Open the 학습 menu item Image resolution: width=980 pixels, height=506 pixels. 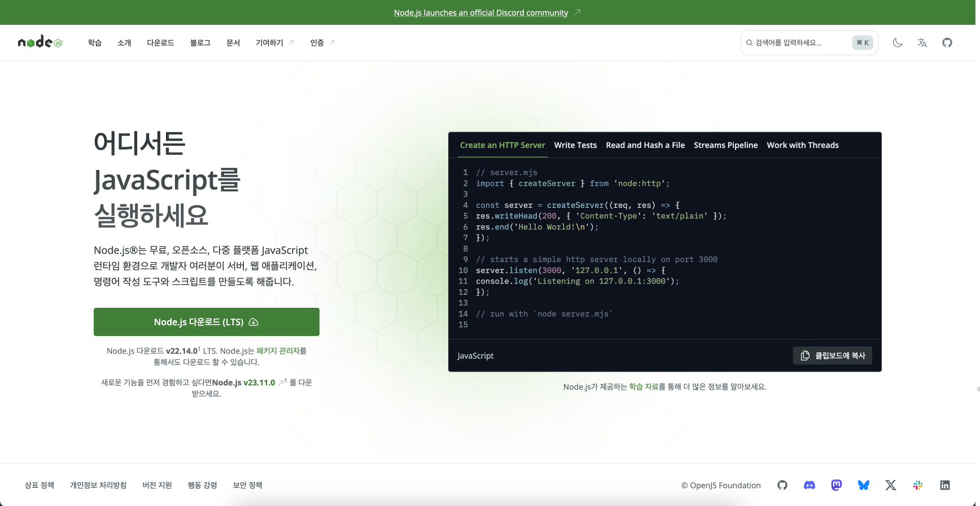tap(95, 43)
